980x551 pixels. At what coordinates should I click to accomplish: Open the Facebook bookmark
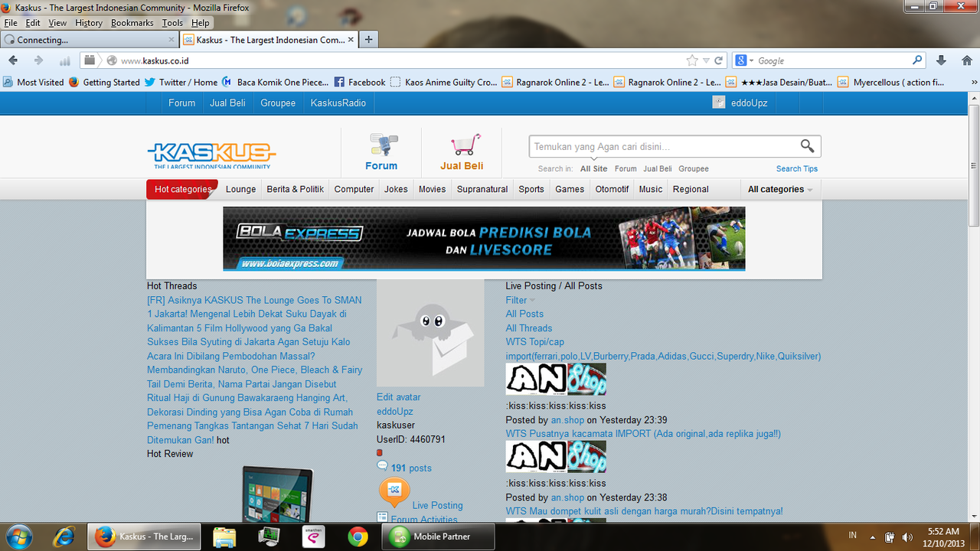[360, 82]
